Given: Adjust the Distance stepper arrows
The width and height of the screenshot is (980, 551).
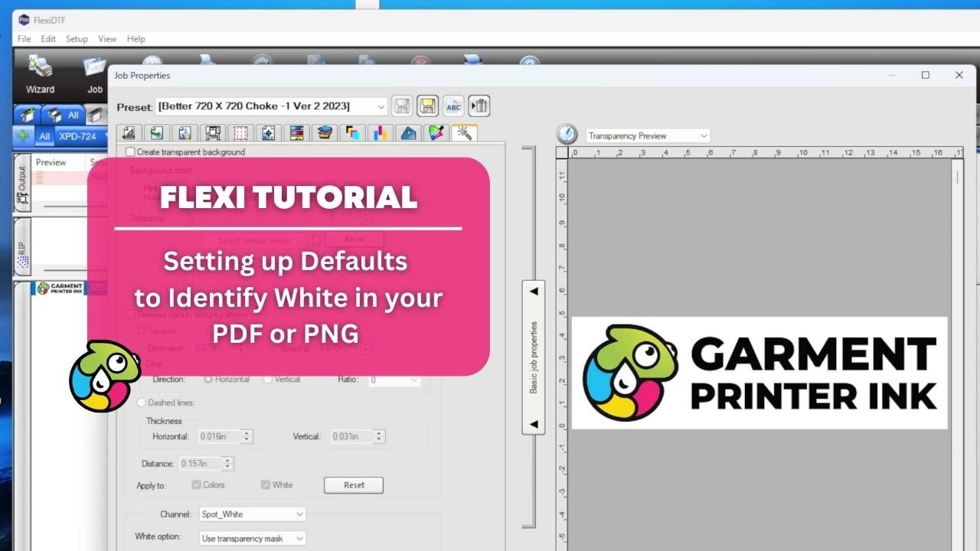Looking at the screenshot, I should tap(227, 464).
